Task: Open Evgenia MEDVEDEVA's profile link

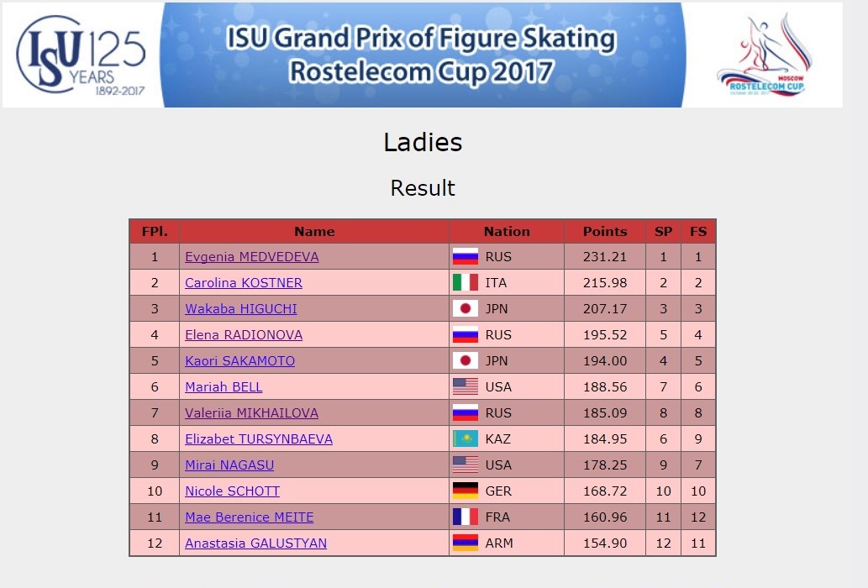Action: pyautogui.click(x=252, y=257)
